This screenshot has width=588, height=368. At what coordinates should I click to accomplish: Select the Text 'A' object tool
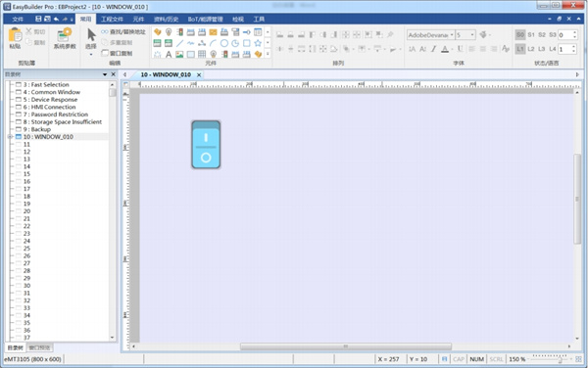tap(169, 54)
